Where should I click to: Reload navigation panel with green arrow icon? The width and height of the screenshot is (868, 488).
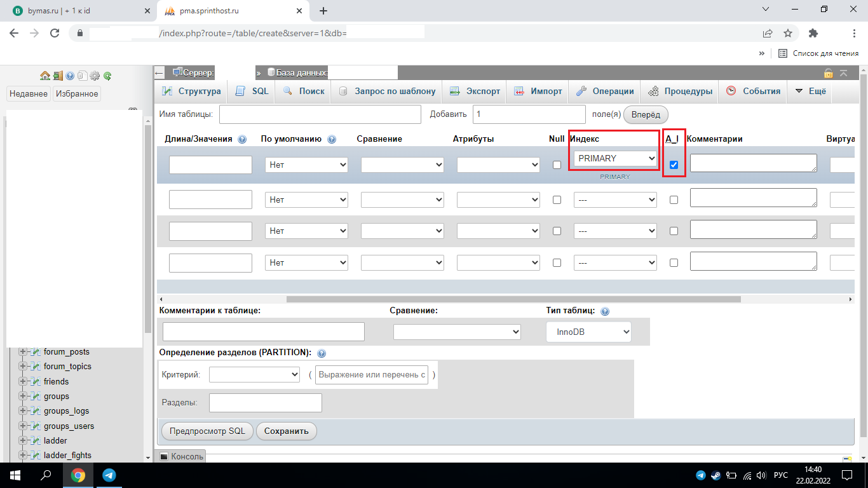coord(107,76)
